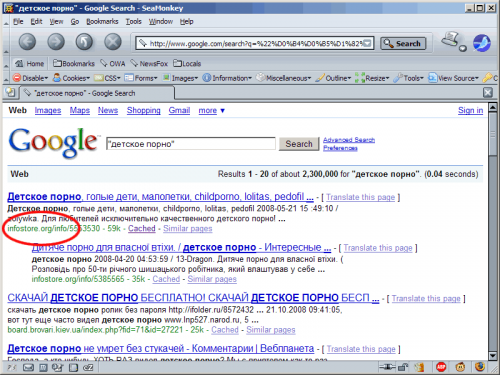Open the Preferences link

[x=340, y=148]
